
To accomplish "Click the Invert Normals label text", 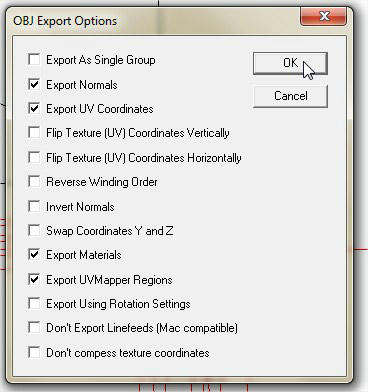I will click(80, 207).
